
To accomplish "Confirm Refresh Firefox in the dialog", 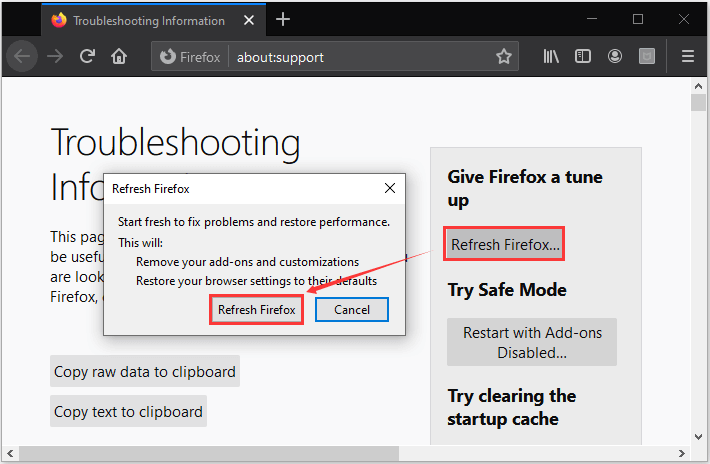I will (x=256, y=310).
